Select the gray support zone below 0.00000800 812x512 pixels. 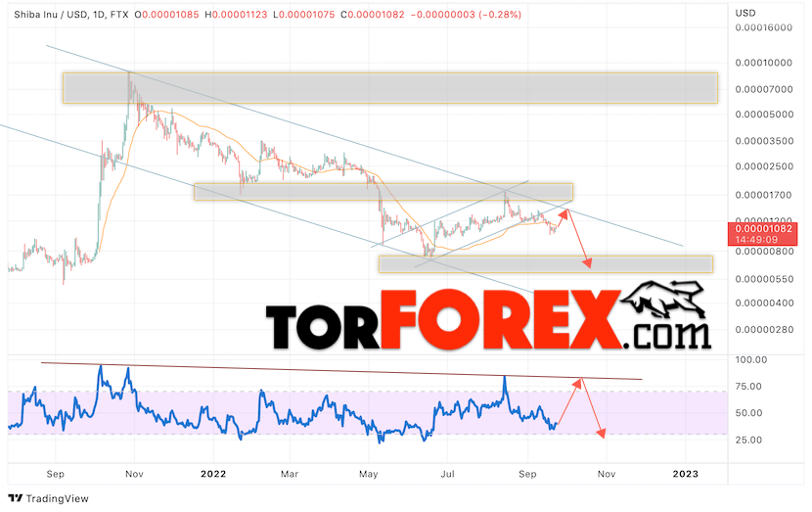pos(546,264)
